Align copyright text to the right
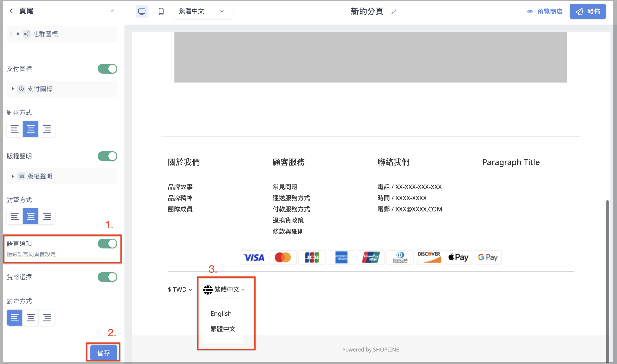617x364 pixels. click(x=47, y=216)
